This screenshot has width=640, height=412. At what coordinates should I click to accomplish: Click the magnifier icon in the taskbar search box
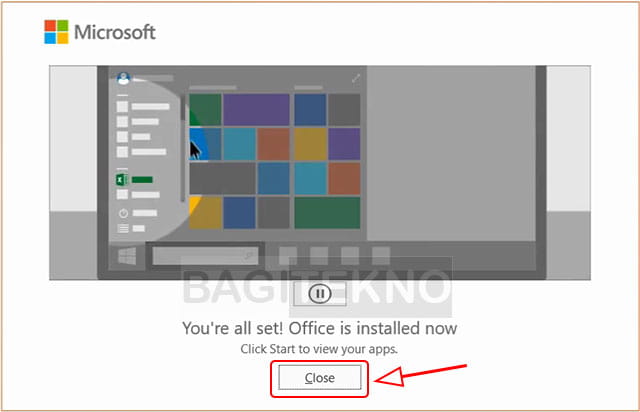pyautogui.click(x=249, y=256)
